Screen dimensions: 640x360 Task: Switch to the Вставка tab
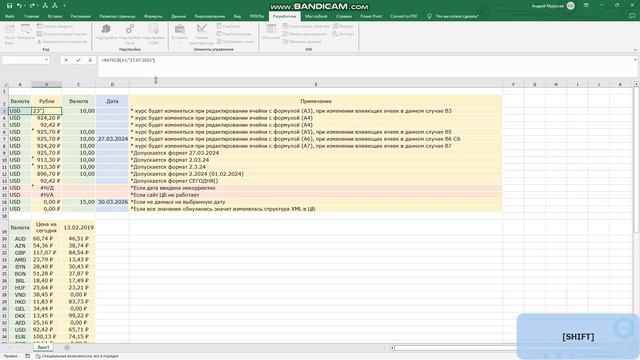coord(55,16)
